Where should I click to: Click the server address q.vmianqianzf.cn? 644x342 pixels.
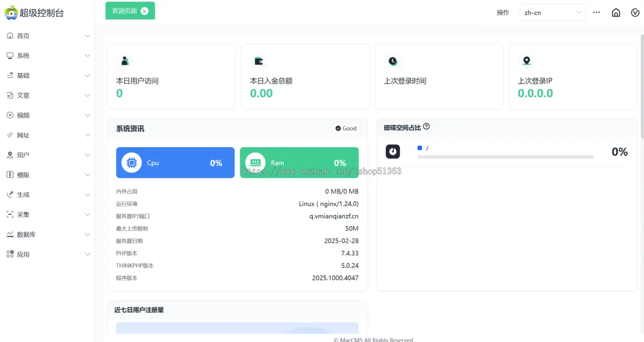(334, 216)
